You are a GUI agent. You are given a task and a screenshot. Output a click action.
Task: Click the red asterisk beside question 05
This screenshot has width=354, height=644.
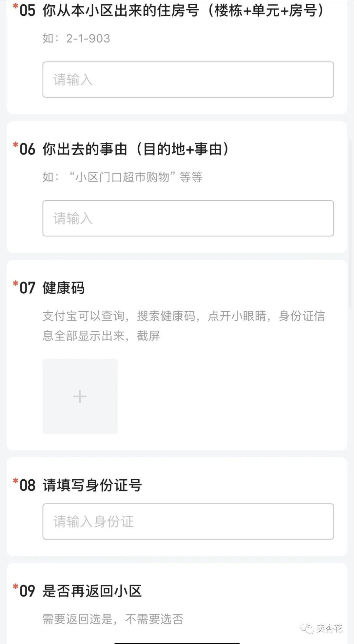[x=15, y=7]
